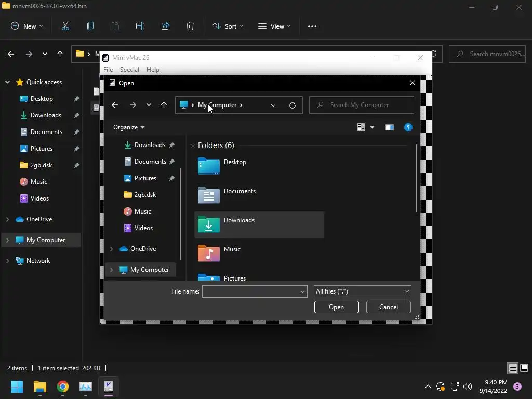Click My Computer in the dialog address bar
The width and height of the screenshot is (532, 399).
[x=217, y=105]
